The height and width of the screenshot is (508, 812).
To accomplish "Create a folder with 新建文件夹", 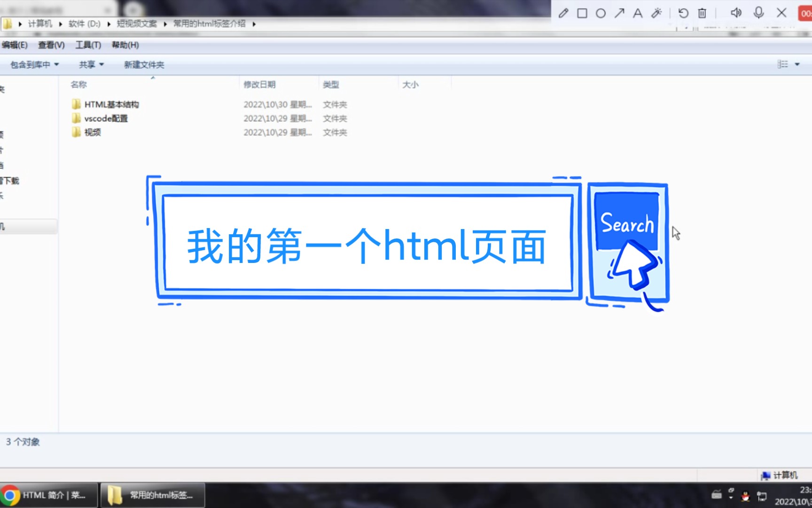I will point(144,64).
